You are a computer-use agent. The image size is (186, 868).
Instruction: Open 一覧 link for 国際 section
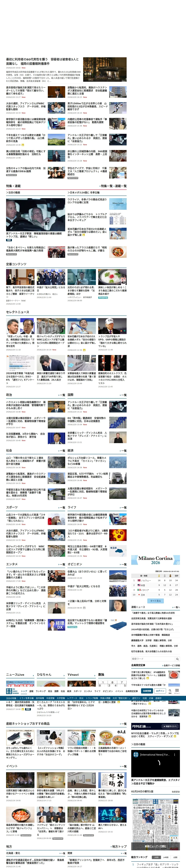[x=123, y=395]
